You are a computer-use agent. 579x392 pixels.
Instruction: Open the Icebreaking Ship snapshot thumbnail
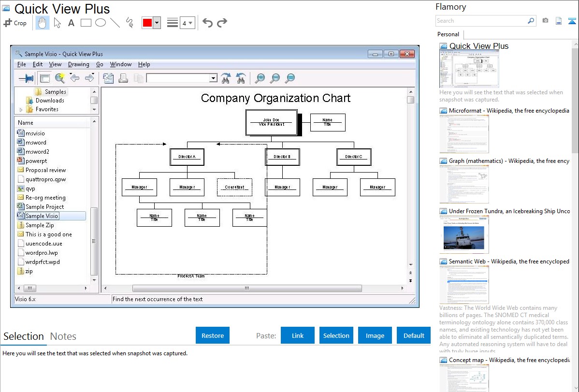[464, 234]
